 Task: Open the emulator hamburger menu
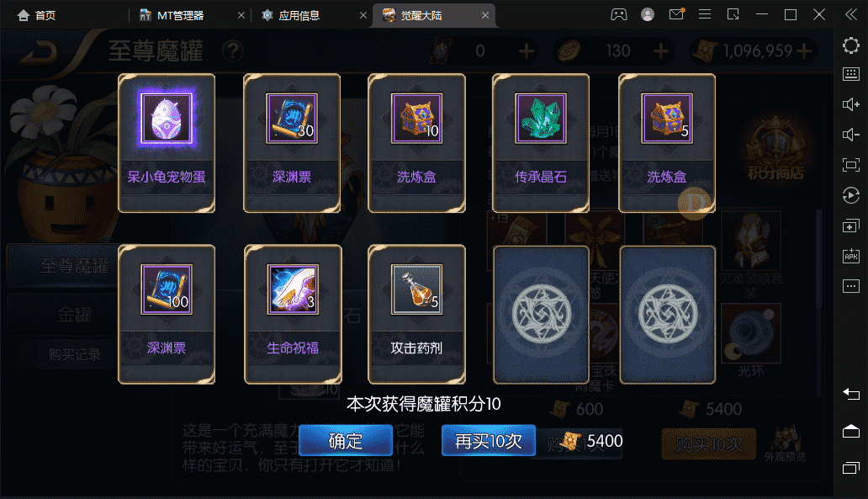[705, 14]
